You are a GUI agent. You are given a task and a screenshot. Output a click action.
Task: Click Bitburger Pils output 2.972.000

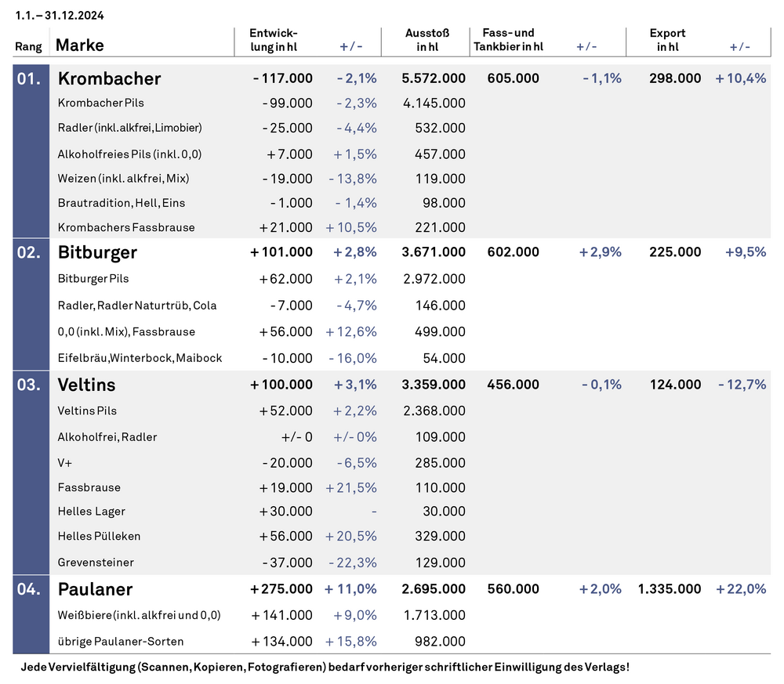point(434,279)
